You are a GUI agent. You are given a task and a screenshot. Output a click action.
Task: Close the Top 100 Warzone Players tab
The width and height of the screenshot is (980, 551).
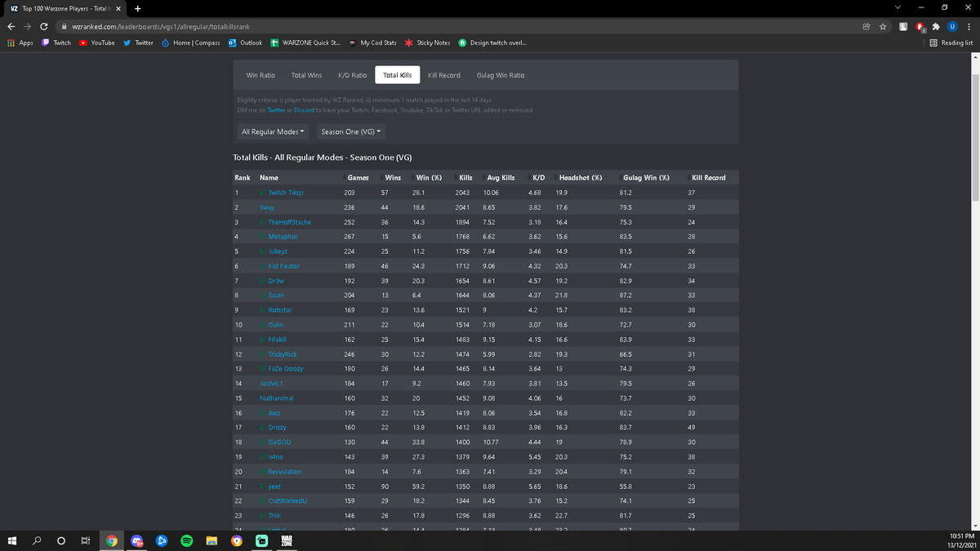pos(118,8)
